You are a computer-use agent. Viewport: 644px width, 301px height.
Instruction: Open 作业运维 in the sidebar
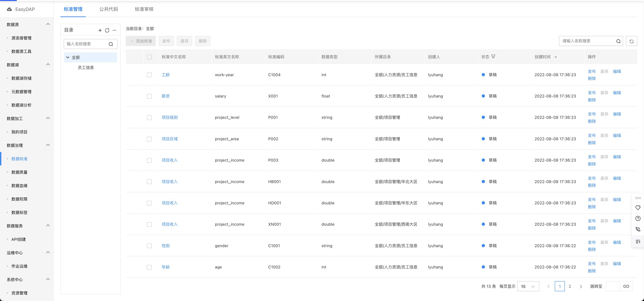(x=19, y=266)
